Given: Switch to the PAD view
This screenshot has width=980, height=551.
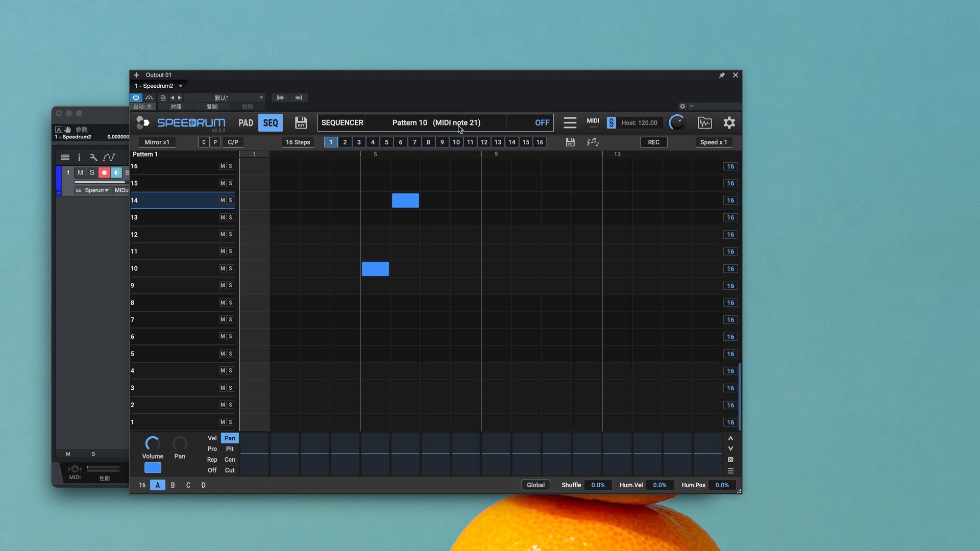Looking at the screenshot, I should [x=246, y=123].
